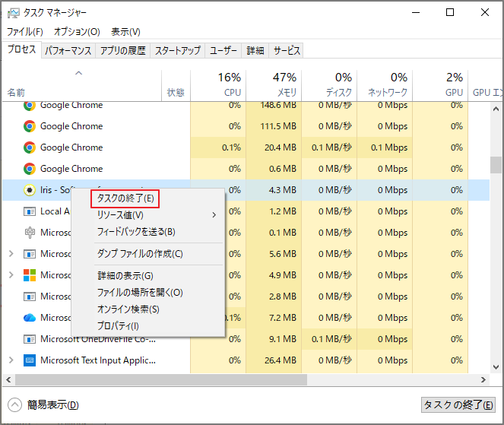This screenshot has height=425, width=504.
Task: Sort by the GPU column header
Action: coord(440,85)
